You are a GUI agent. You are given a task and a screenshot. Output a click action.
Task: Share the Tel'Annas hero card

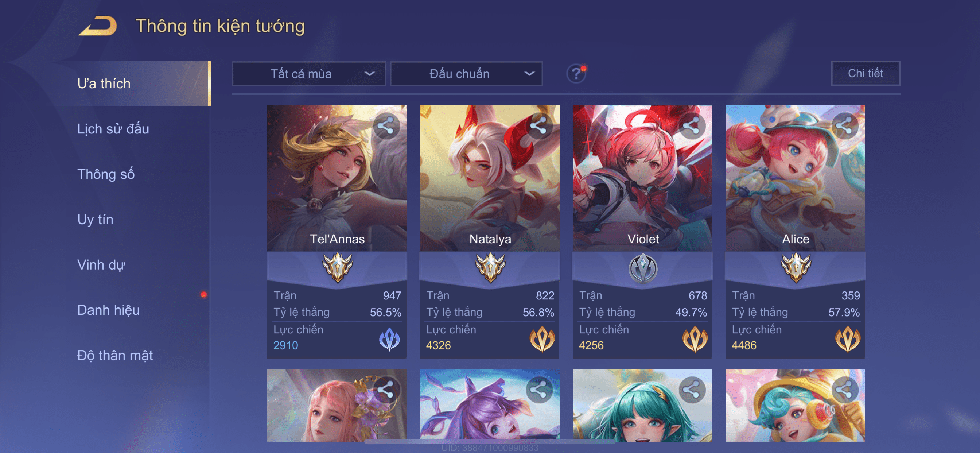coord(386,125)
